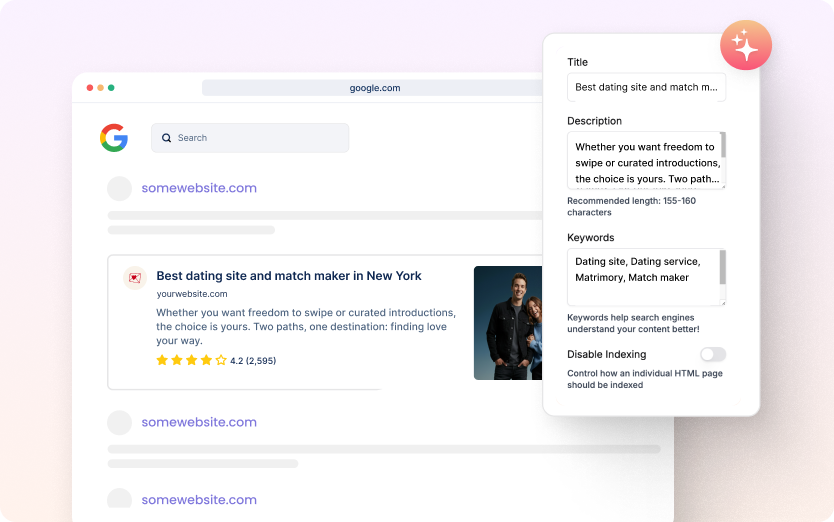Open the first somewebsite.com link
Screen dimensions: 834x522
[x=199, y=188]
